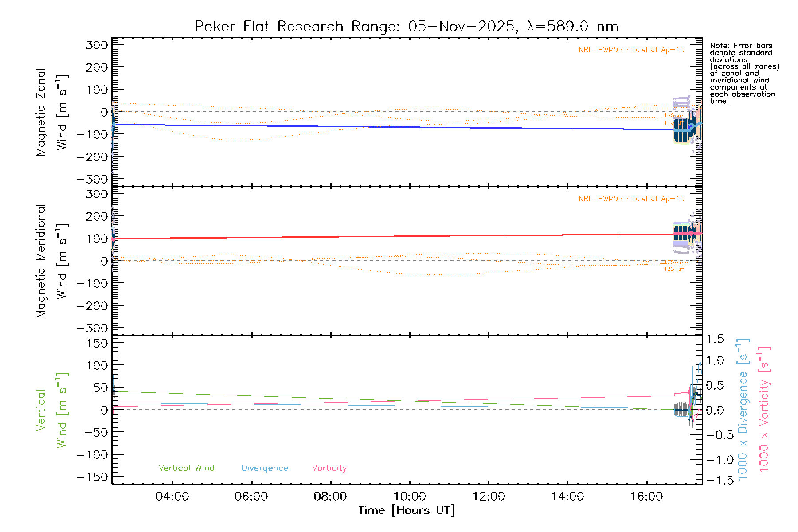Click the 130 km label in meridional panel
Viewport: 798px width, 532px height.
[674, 269]
